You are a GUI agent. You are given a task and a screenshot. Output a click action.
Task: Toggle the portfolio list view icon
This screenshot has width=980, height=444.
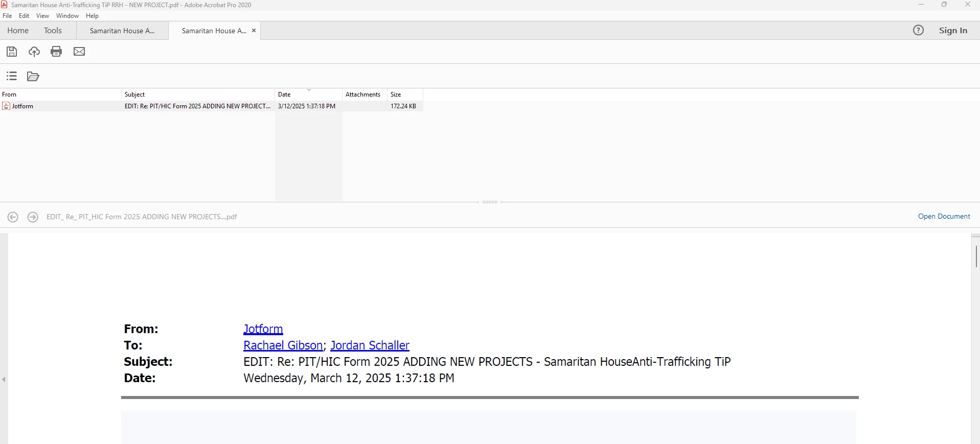(12, 76)
